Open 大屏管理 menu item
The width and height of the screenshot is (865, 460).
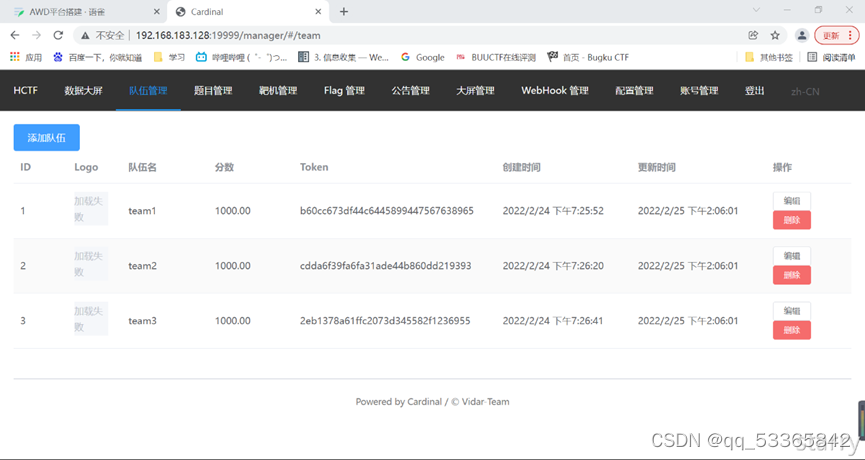475,90
